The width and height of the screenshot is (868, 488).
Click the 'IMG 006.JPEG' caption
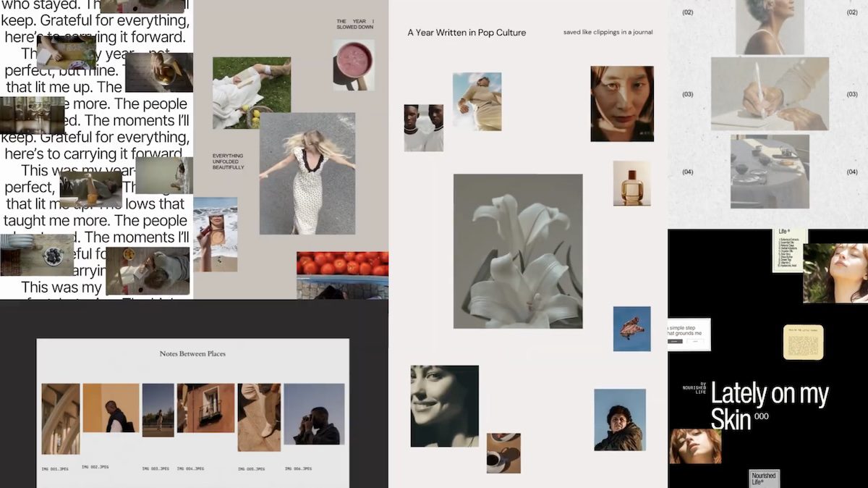[x=297, y=469]
